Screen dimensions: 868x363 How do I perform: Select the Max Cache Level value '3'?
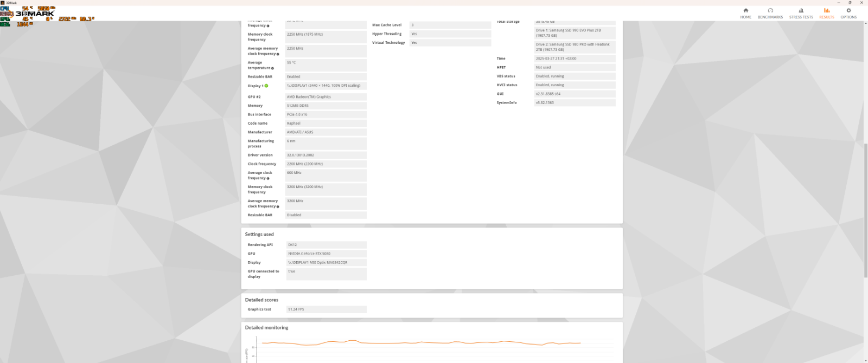(x=450, y=25)
